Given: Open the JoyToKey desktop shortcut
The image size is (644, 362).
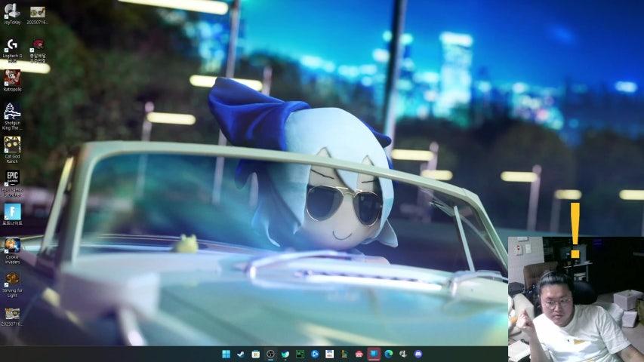Looking at the screenshot, I should 12,13.
